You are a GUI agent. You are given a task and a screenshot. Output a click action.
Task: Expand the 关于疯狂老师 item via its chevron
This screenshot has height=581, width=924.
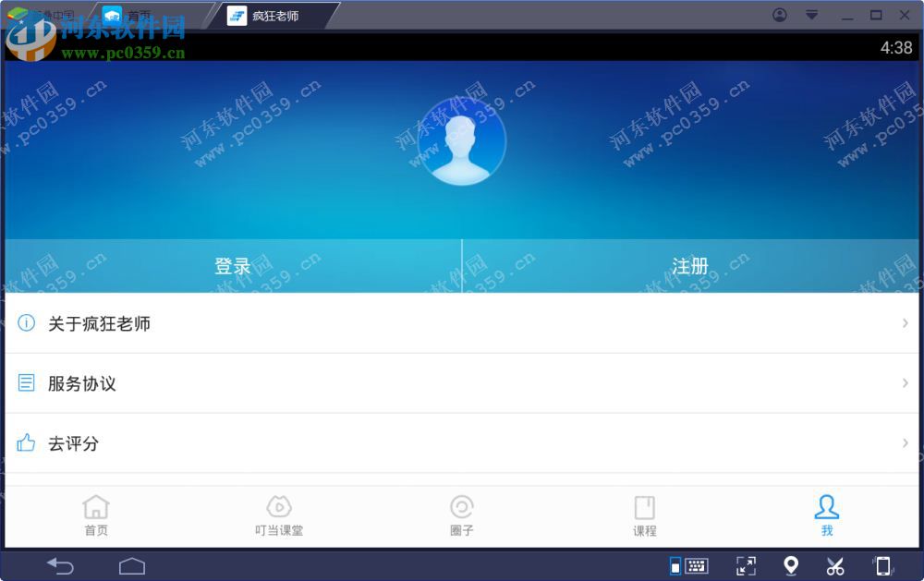click(906, 323)
